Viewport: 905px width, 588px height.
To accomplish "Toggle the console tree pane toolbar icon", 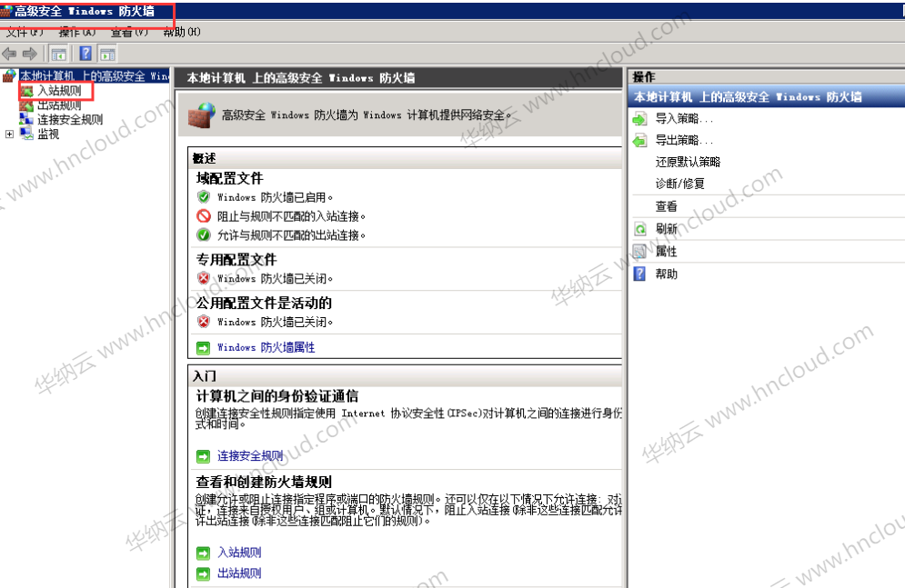I will tap(59, 55).
